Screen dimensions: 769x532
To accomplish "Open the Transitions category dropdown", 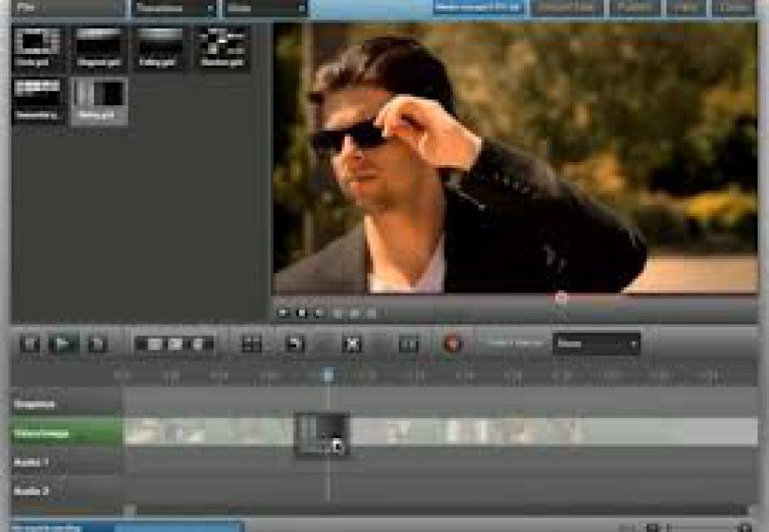I will (x=175, y=8).
